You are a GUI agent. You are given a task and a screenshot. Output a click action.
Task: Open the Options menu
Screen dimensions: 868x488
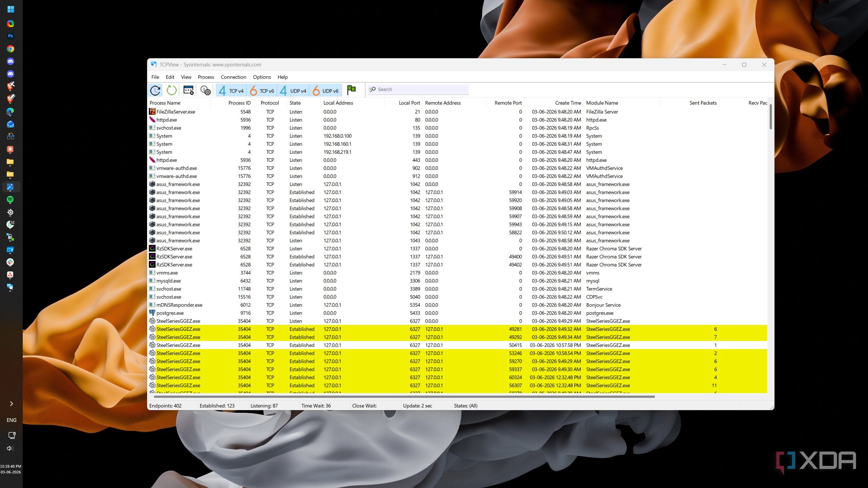[262, 77]
